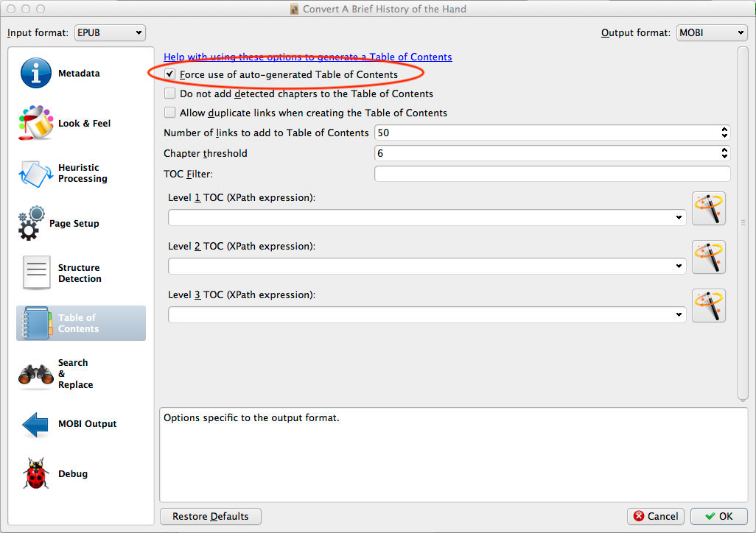Change the EPUB input format

click(109, 32)
